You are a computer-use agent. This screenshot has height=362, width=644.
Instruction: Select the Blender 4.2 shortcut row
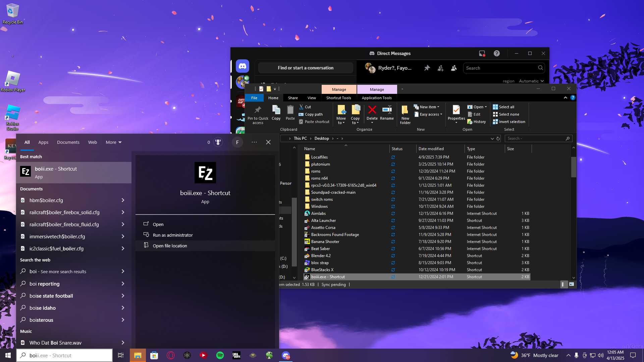[417, 256]
